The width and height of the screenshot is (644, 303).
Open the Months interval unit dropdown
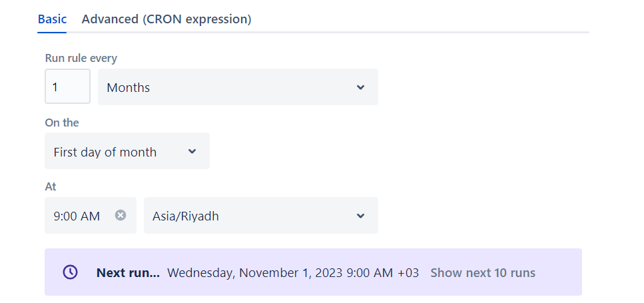[x=238, y=87]
